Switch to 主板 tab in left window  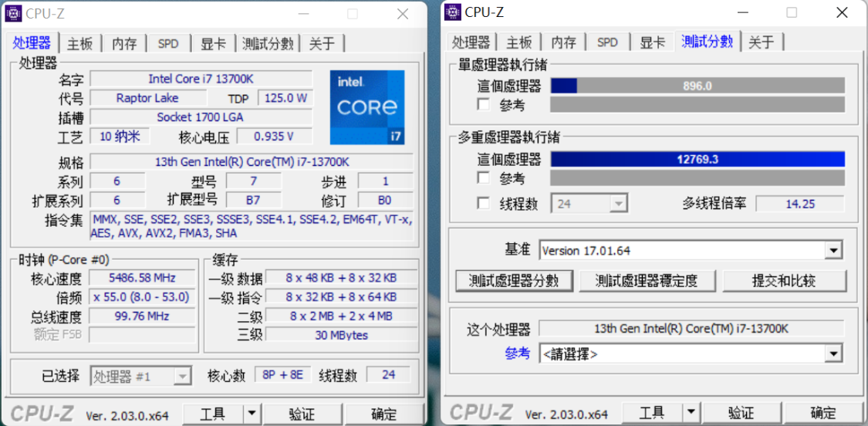coord(79,43)
